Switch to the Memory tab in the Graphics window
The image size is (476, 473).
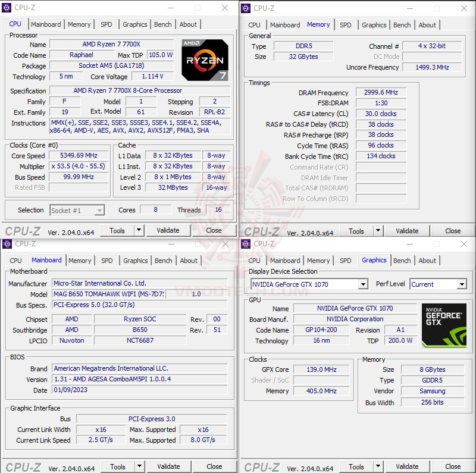coord(319,260)
